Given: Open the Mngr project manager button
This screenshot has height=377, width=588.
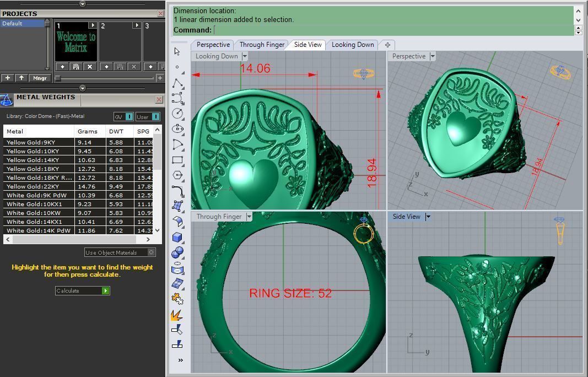Looking at the screenshot, I should [x=40, y=78].
